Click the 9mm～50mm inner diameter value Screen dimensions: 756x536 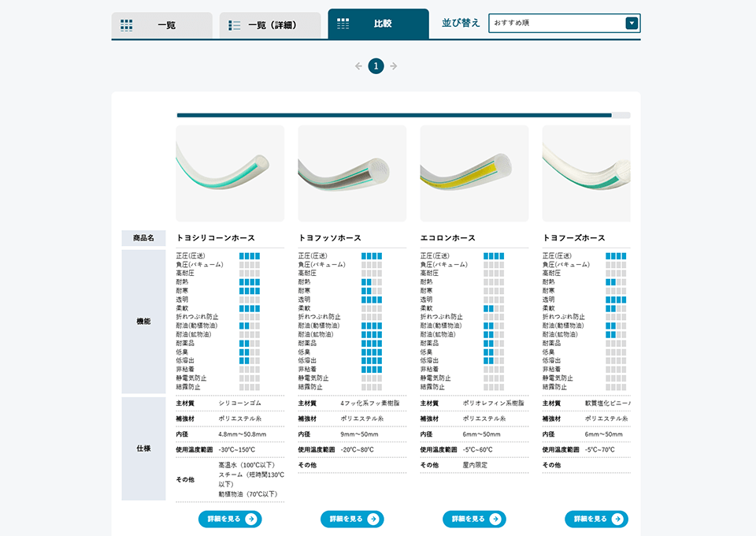pyautogui.click(x=359, y=434)
